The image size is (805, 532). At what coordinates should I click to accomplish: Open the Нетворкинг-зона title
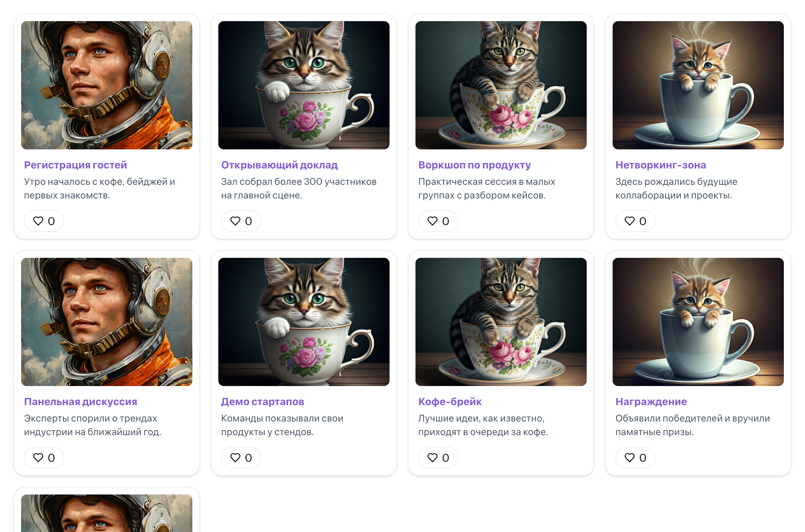point(661,165)
